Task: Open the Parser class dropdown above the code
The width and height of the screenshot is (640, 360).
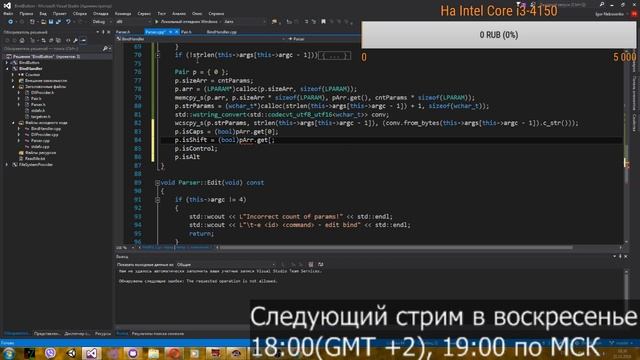Action: 324,39
